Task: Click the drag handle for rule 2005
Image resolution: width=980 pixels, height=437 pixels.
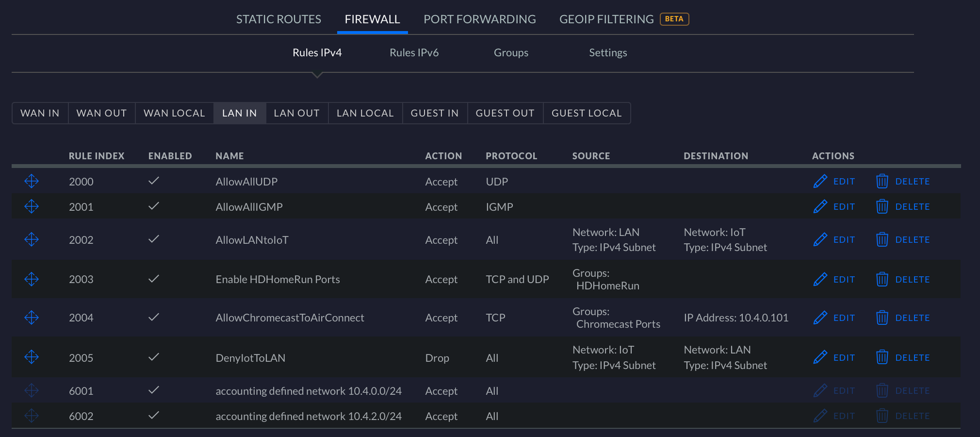Action: [31, 357]
